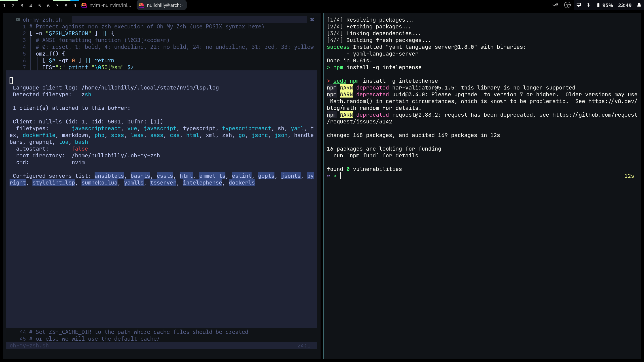The height and width of the screenshot is (362, 644).
Task: Click the ASUS ROG tray icon
Action: (x=555, y=5)
